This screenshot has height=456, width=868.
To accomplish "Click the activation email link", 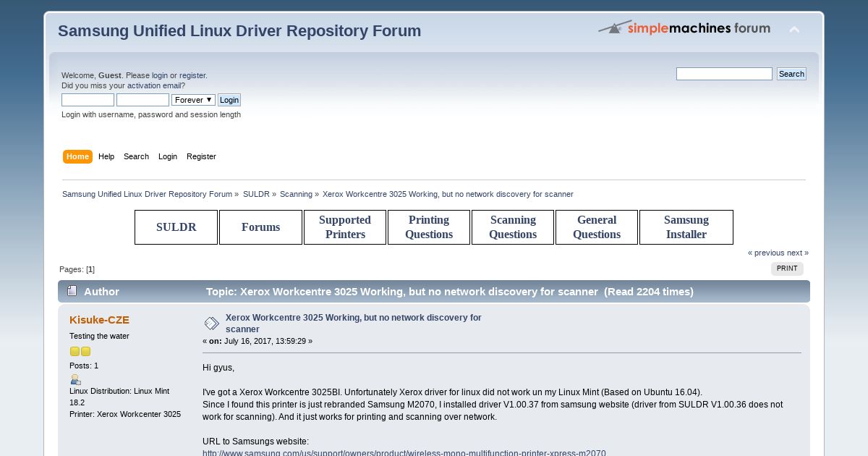I will click(x=154, y=85).
